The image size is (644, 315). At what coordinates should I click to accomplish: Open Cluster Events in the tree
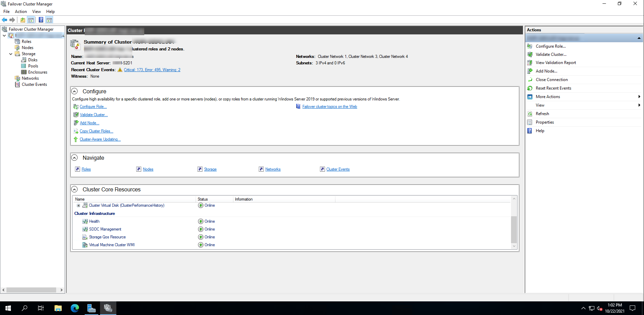34,84
